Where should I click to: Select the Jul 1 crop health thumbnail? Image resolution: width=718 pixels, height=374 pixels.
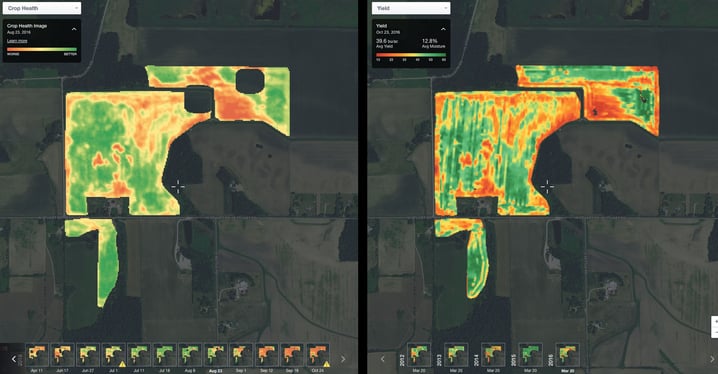coord(114,355)
